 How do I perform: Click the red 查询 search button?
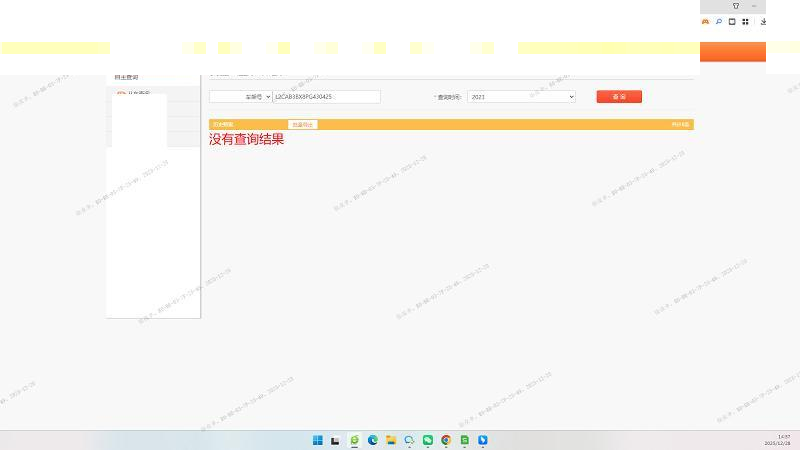tap(619, 97)
